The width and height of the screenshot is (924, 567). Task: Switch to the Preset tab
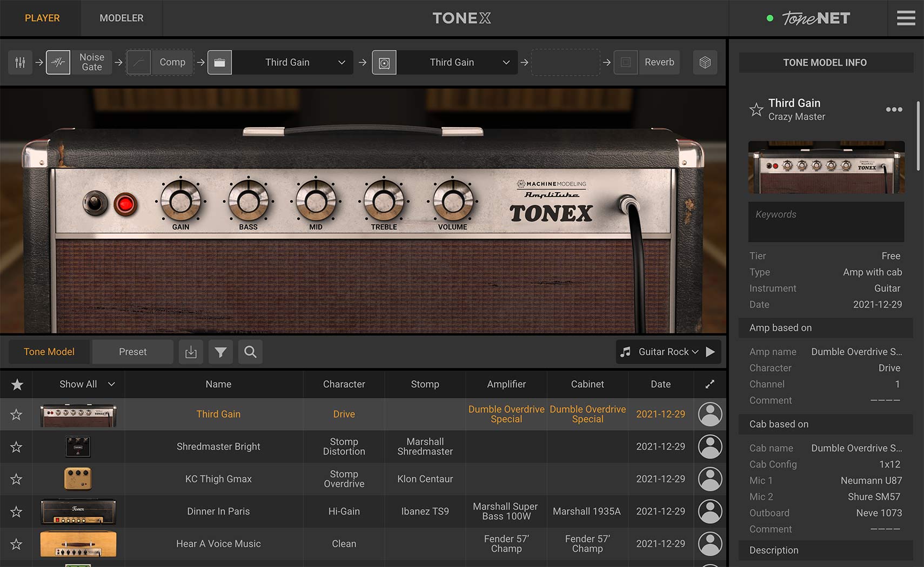(132, 352)
